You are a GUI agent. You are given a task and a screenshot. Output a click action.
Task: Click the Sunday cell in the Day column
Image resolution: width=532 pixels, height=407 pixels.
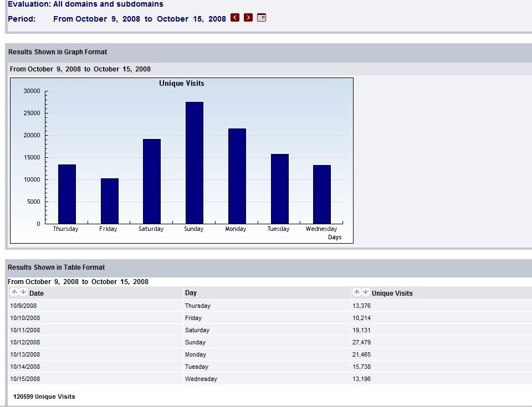pos(196,342)
